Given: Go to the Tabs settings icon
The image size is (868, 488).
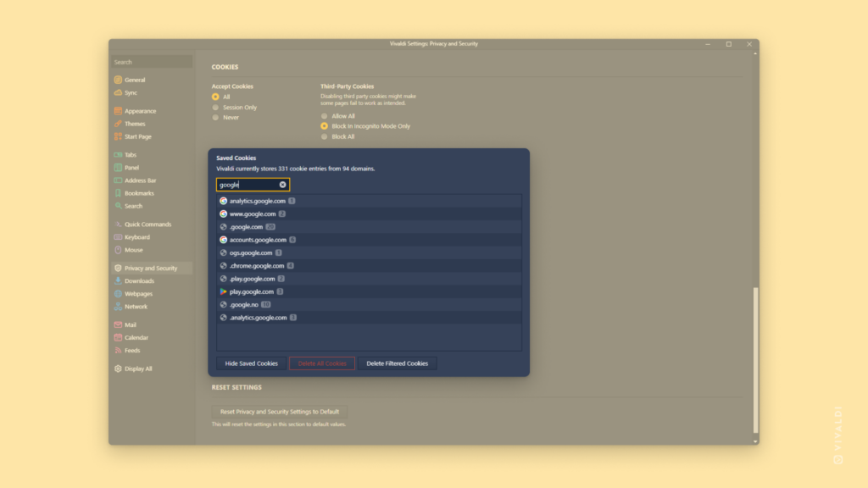Looking at the screenshot, I should [x=118, y=154].
